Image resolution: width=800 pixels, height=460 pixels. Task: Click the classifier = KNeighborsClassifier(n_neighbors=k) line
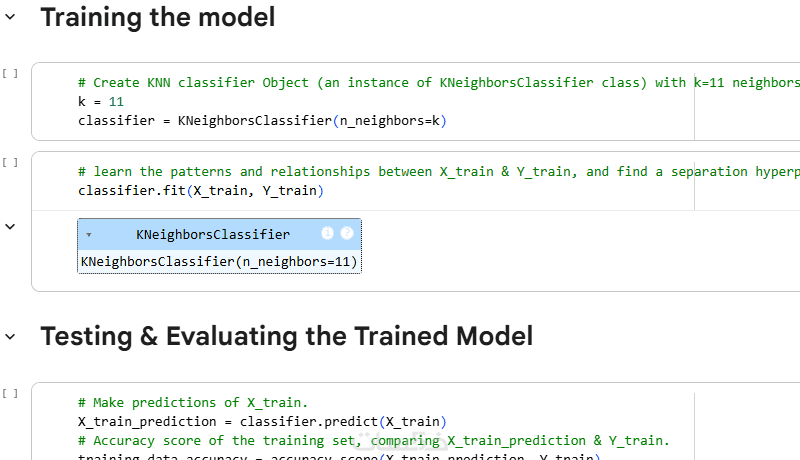(x=262, y=121)
